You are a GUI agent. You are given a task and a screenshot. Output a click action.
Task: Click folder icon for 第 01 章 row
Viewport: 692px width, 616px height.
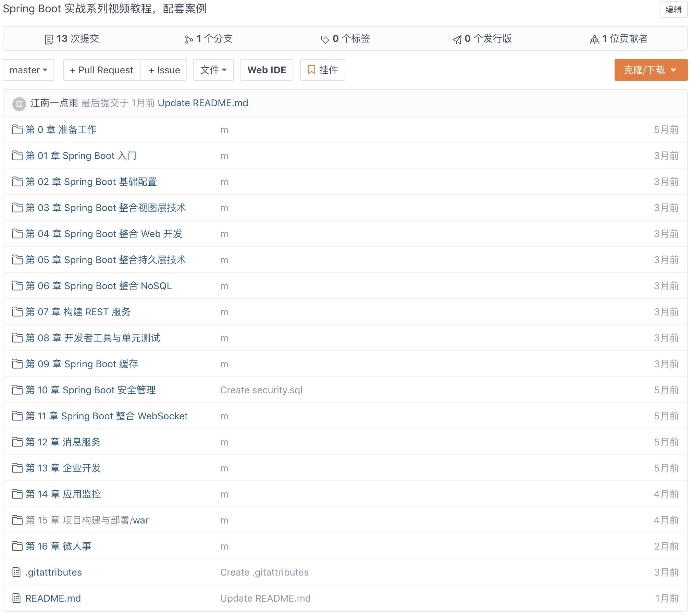pyautogui.click(x=17, y=156)
